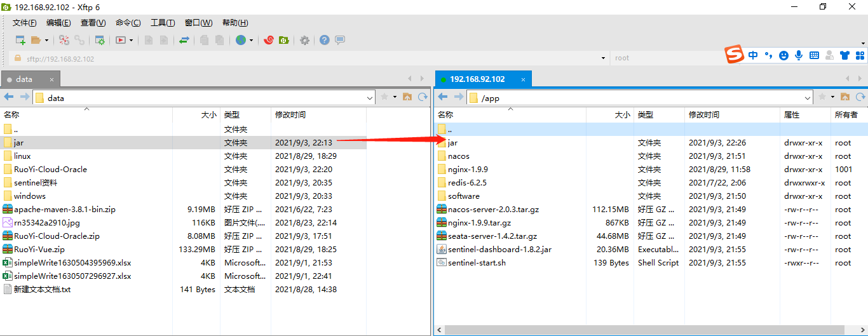Open the 窗口(W) menu
The image size is (868, 336).
pos(199,23)
